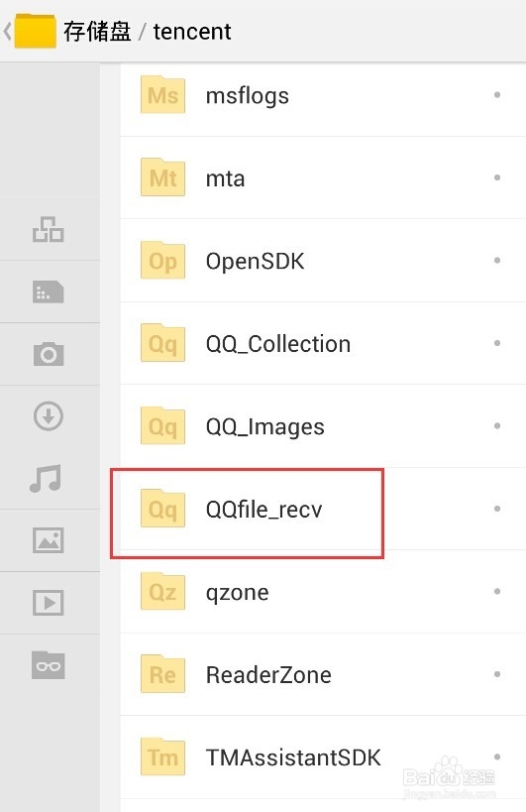Tap the yellow folder icon in header
The width and height of the screenshot is (526, 812).
pos(36,31)
